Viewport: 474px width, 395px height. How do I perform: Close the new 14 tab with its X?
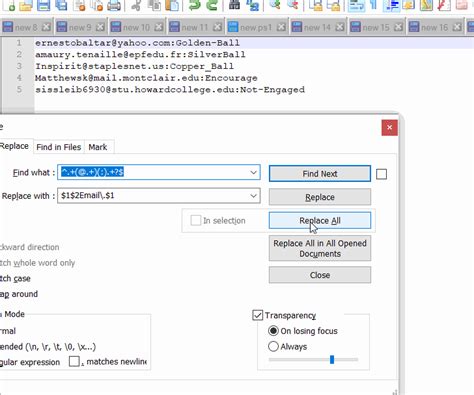coord(340,27)
